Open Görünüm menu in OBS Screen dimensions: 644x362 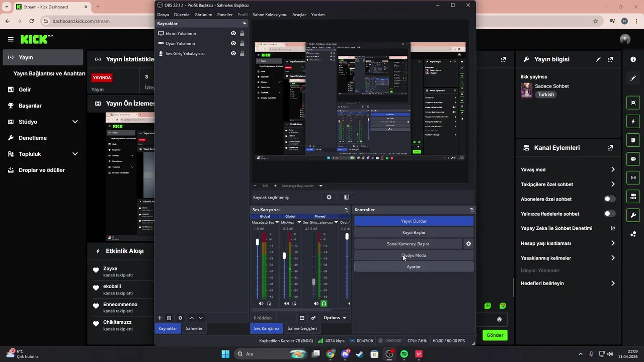(203, 15)
